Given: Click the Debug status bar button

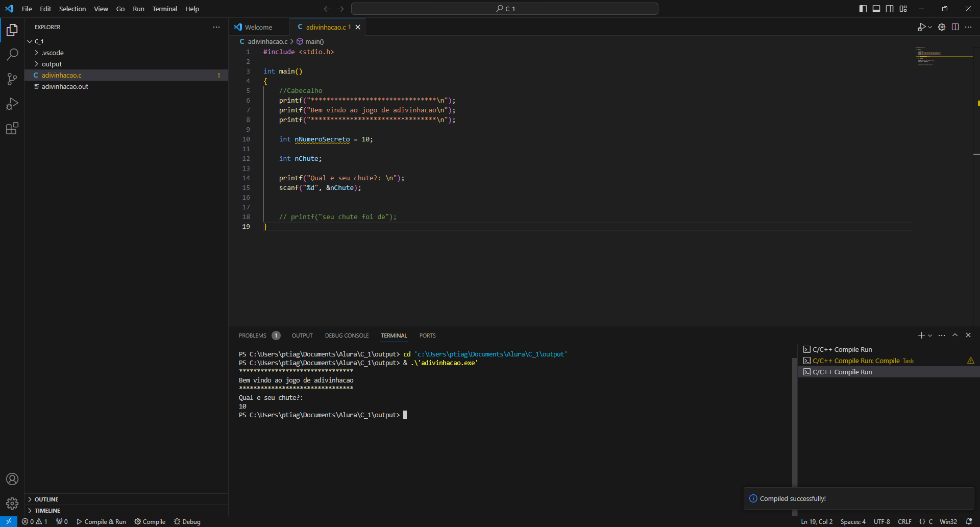Looking at the screenshot, I should [187, 521].
